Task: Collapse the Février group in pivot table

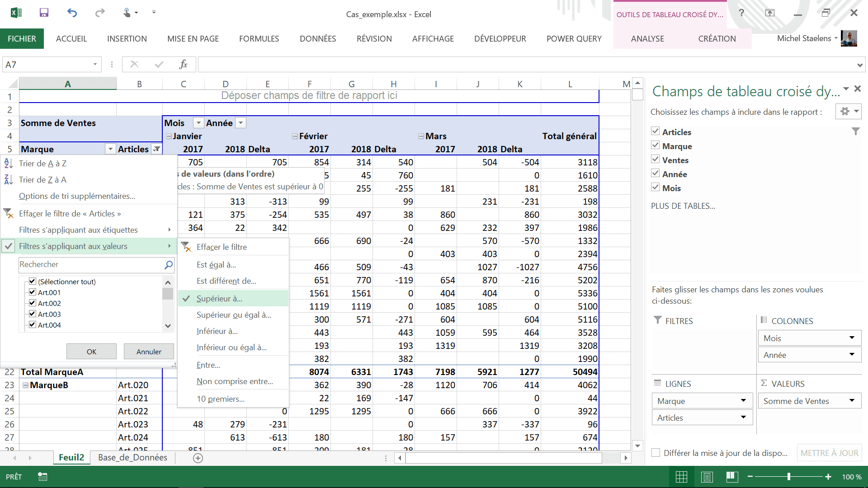Action: 295,136
